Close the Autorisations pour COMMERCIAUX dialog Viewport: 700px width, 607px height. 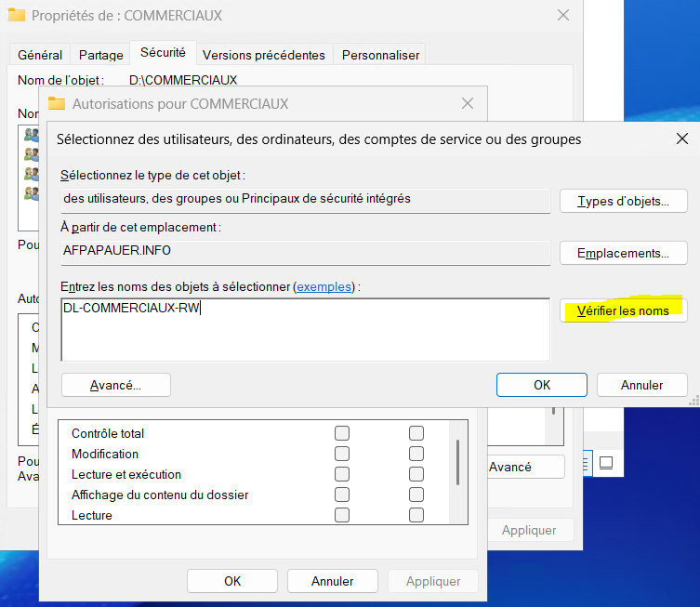467,103
